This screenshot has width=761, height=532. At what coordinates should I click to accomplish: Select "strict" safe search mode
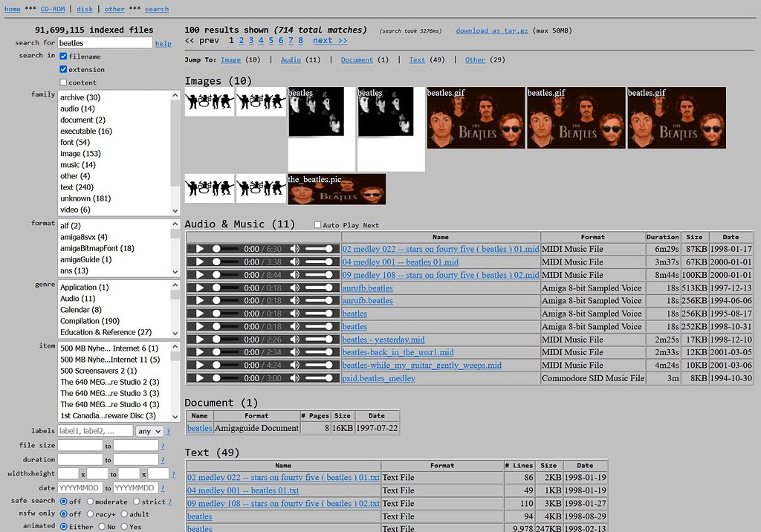click(138, 502)
